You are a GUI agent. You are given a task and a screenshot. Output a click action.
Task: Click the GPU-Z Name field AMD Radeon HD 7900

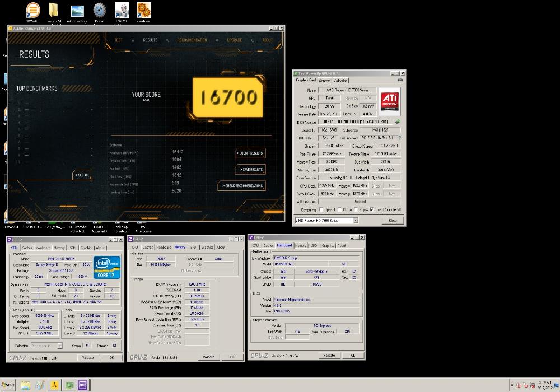(347, 90)
